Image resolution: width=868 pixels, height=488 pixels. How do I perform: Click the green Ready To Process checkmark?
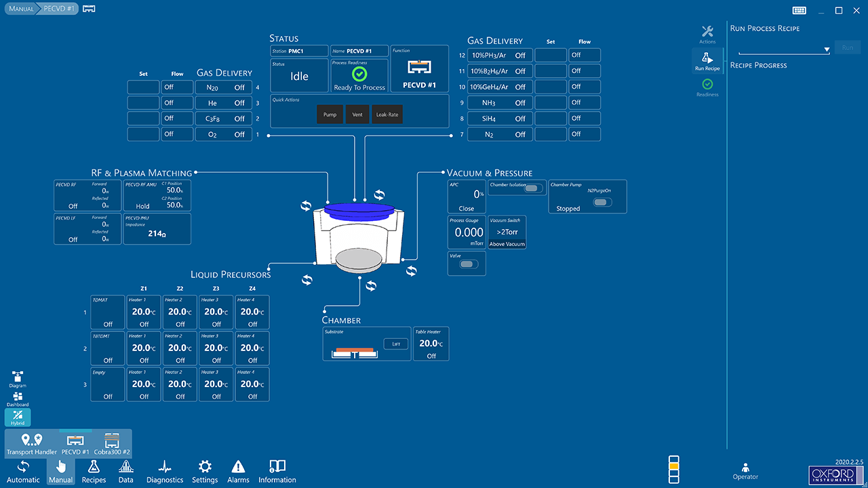pyautogui.click(x=359, y=75)
